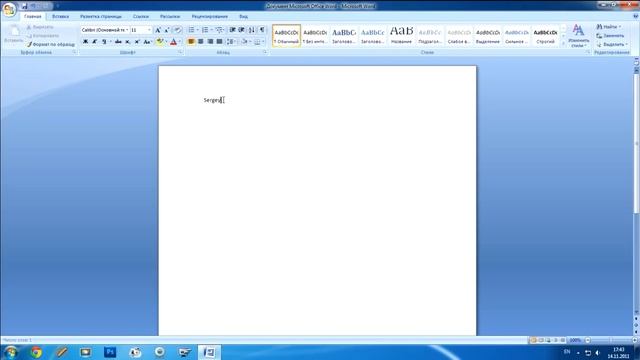
Task: Open Изменить стили change styles menu
Action: click(x=578, y=36)
